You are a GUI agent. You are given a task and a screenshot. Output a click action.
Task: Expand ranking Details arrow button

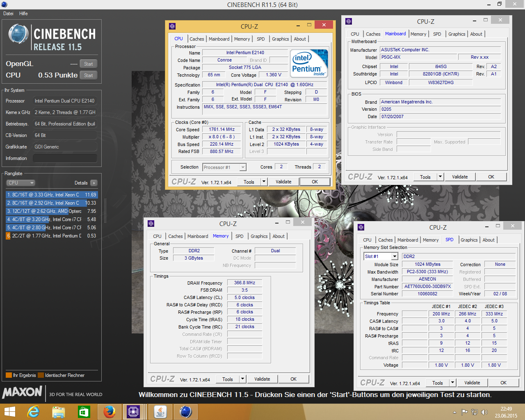(94, 183)
